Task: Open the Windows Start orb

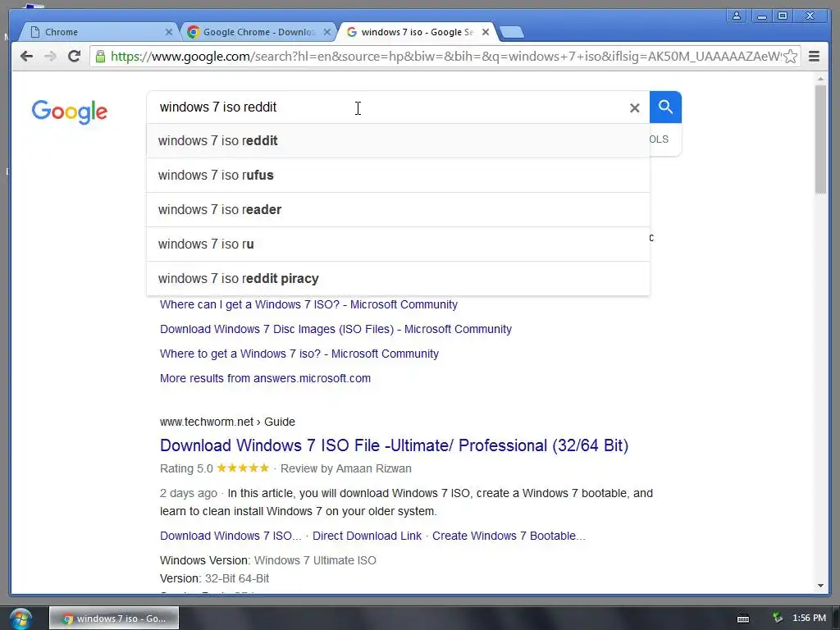Action: tap(21, 619)
